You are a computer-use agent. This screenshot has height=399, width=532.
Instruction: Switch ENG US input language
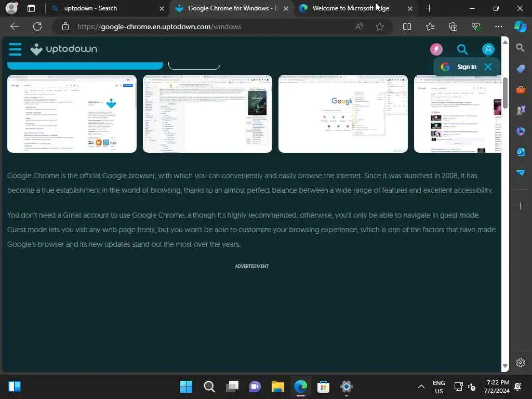[438, 387]
